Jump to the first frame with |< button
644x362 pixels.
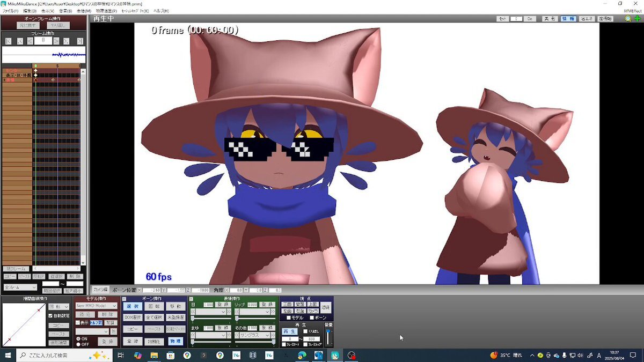[x=8, y=41]
